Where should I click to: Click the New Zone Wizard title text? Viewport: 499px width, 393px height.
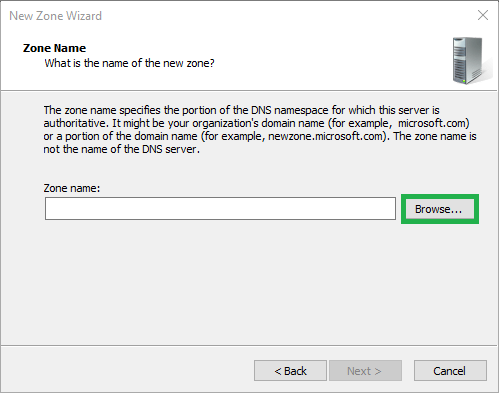(55, 16)
